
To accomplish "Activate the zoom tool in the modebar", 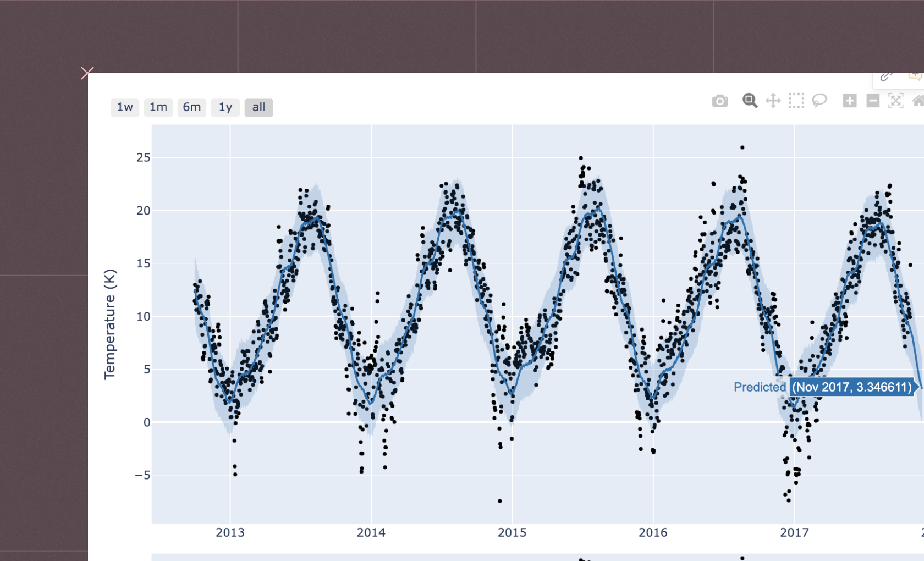I will click(749, 101).
